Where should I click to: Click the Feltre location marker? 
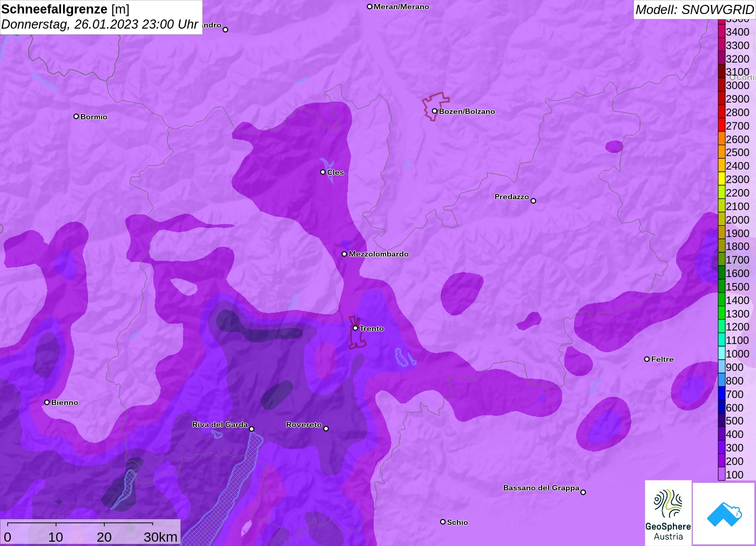(647, 359)
